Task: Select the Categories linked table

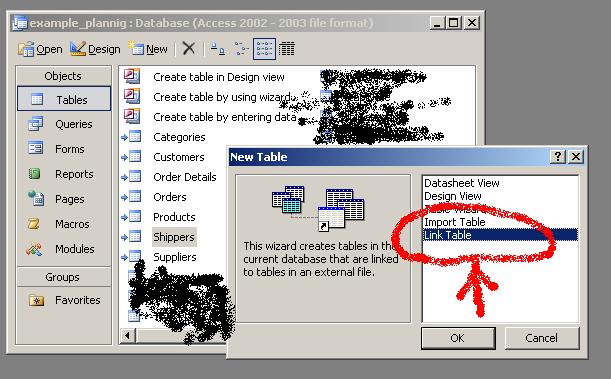Action: click(x=179, y=137)
